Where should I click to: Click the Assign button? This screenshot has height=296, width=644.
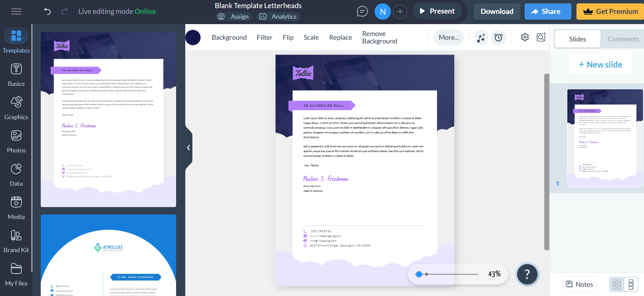tap(233, 17)
